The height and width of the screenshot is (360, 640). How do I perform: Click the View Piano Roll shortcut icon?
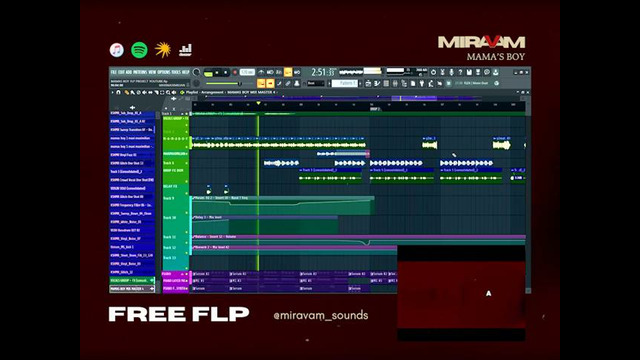pos(377,83)
